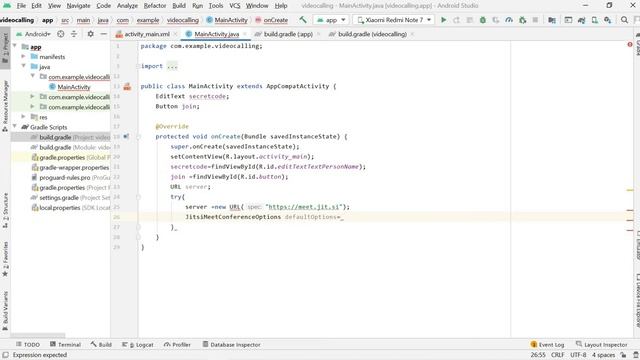
Task: Open AVD Manager phone icon in toolbar
Action: click(595, 20)
